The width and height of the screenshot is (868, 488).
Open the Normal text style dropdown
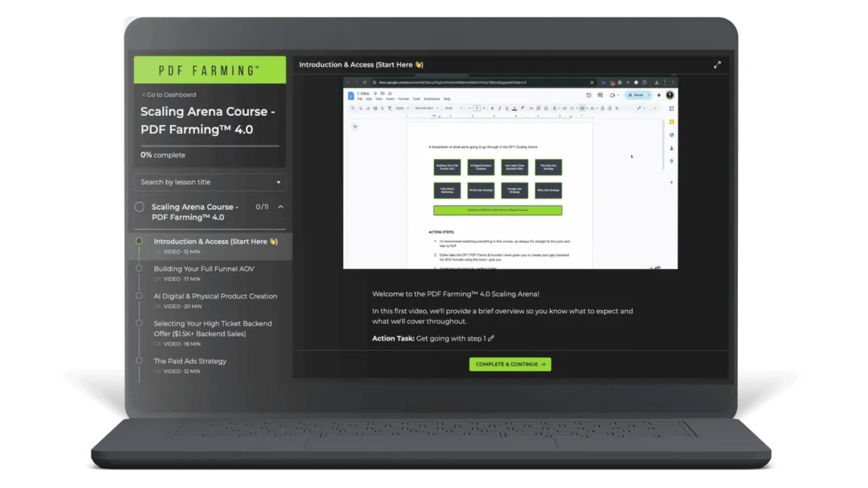tap(427, 108)
